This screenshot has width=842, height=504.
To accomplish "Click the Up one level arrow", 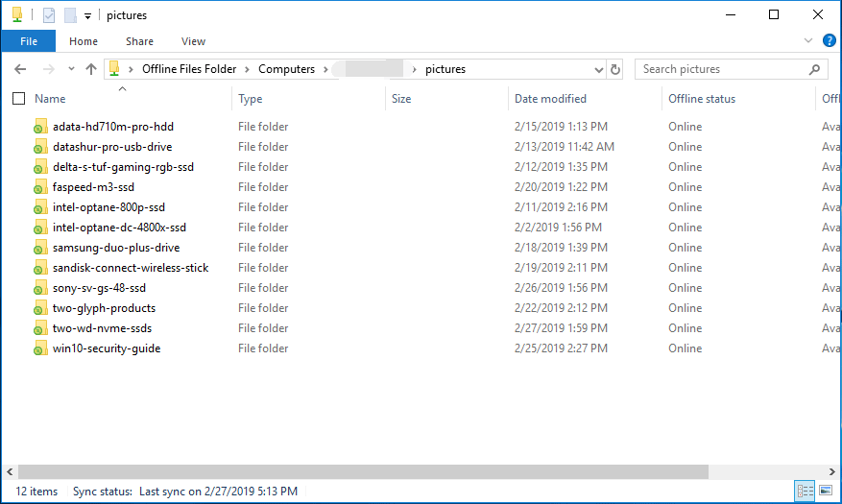I will tap(91, 69).
